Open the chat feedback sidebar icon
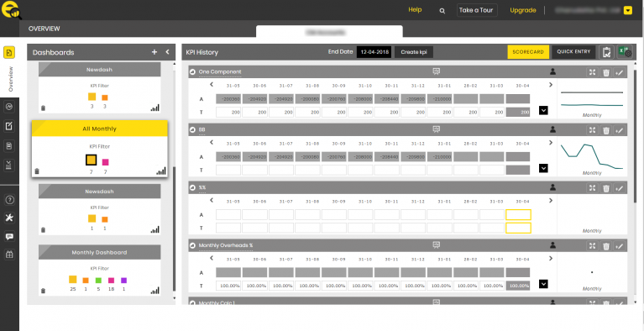This screenshot has height=331, width=644. point(9,236)
